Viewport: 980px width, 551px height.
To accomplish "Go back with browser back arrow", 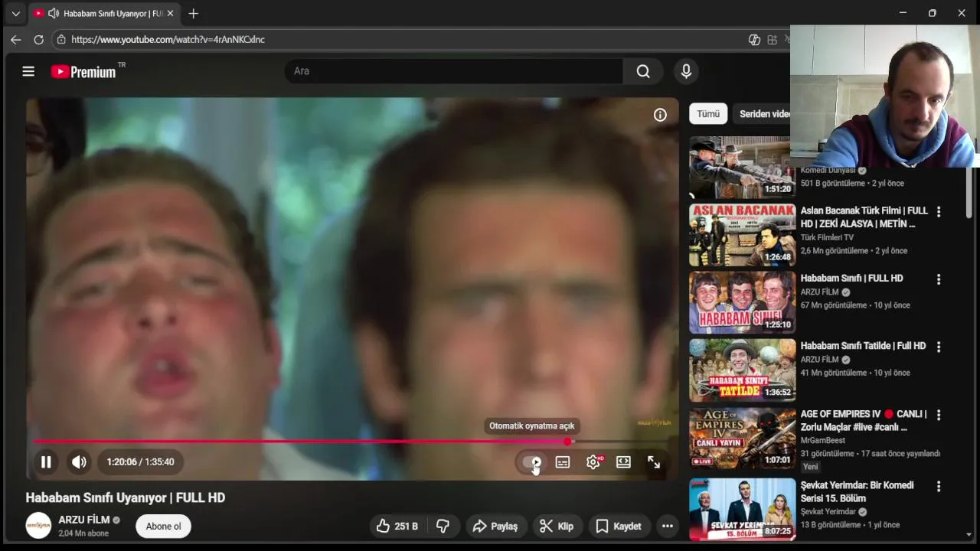I will tap(16, 40).
